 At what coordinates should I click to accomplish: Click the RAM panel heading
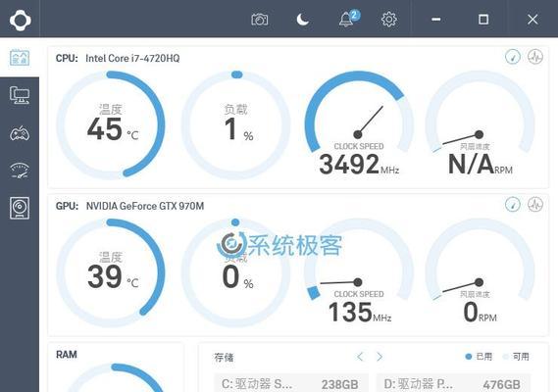pos(66,355)
